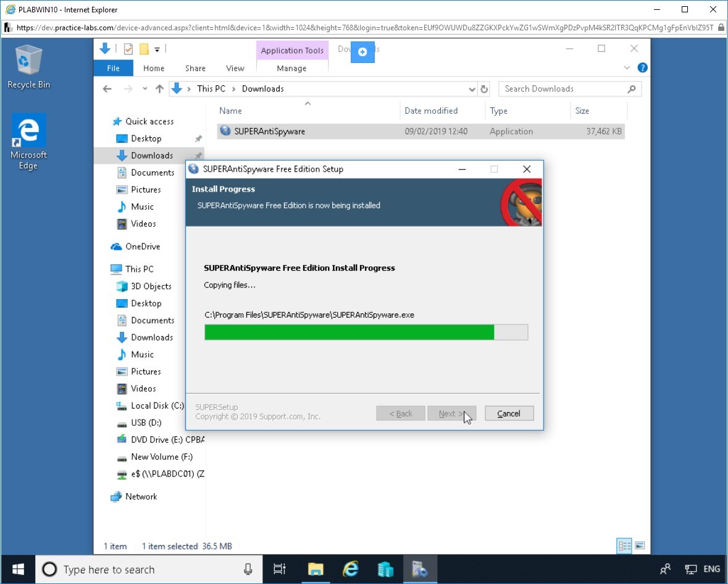Sort by Date modified column header
This screenshot has height=584, width=728.
coord(442,111)
